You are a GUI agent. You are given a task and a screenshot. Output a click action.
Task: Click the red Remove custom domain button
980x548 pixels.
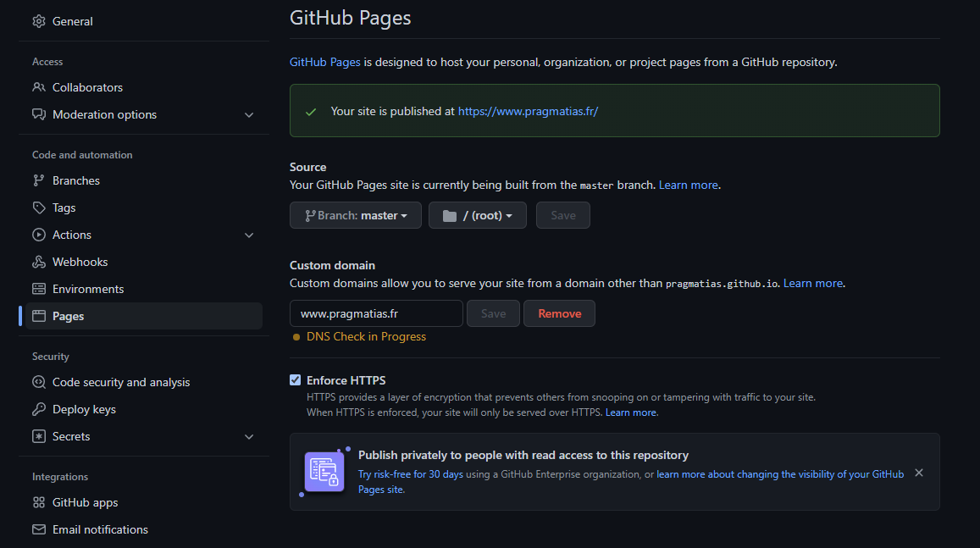559,313
